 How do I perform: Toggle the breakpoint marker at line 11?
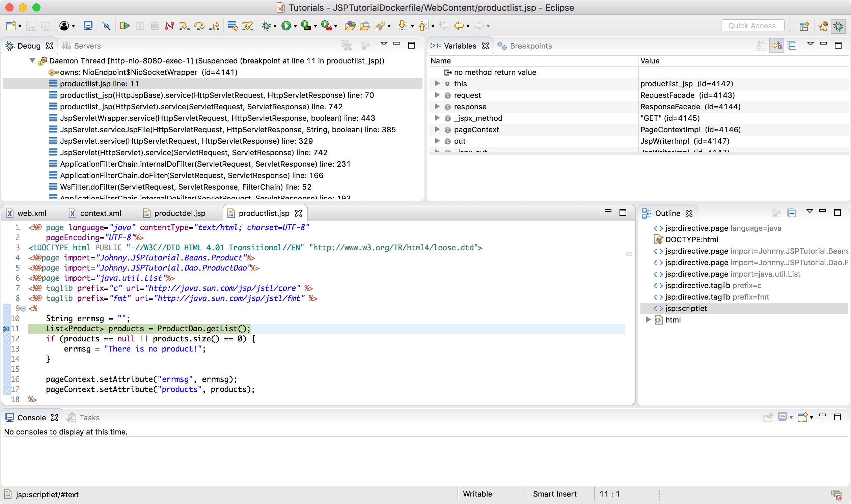(x=6, y=329)
